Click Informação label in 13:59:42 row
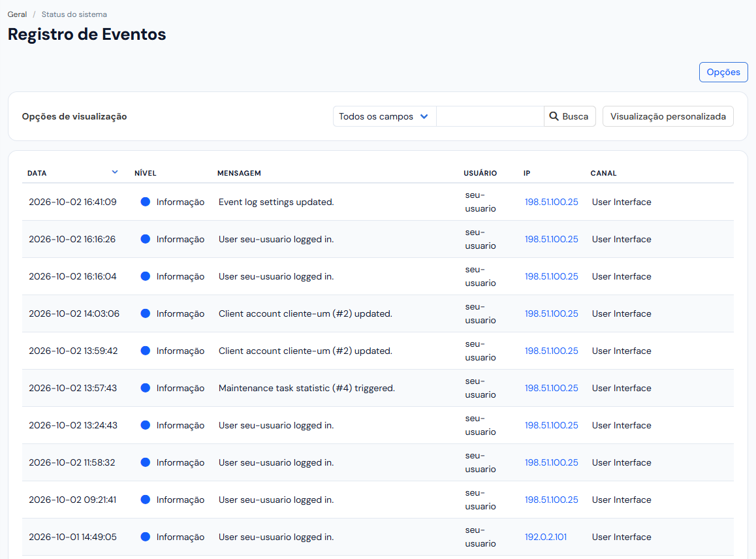The image size is (756, 559). pos(180,351)
